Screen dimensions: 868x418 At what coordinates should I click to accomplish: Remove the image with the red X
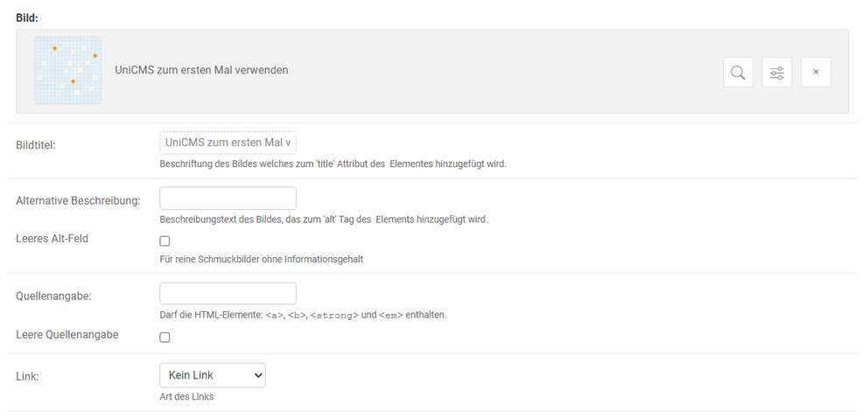(815, 72)
